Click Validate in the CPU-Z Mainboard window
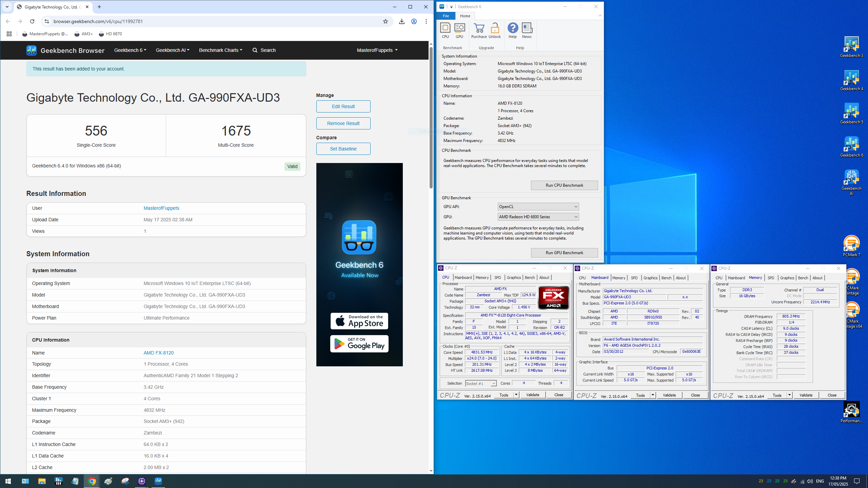The width and height of the screenshot is (868, 488). pos(669,395)
